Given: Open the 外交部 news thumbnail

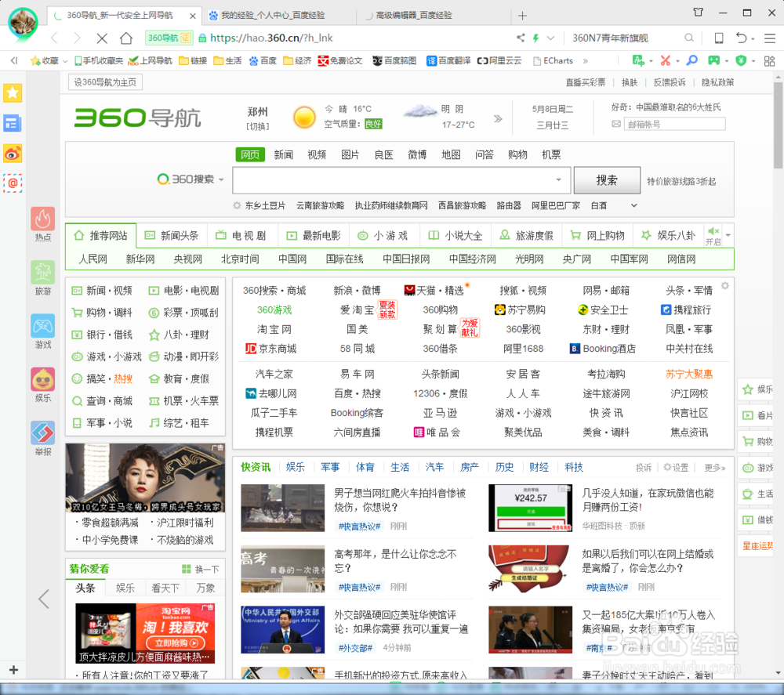Looking at the screenshot, I should point(282,629).
